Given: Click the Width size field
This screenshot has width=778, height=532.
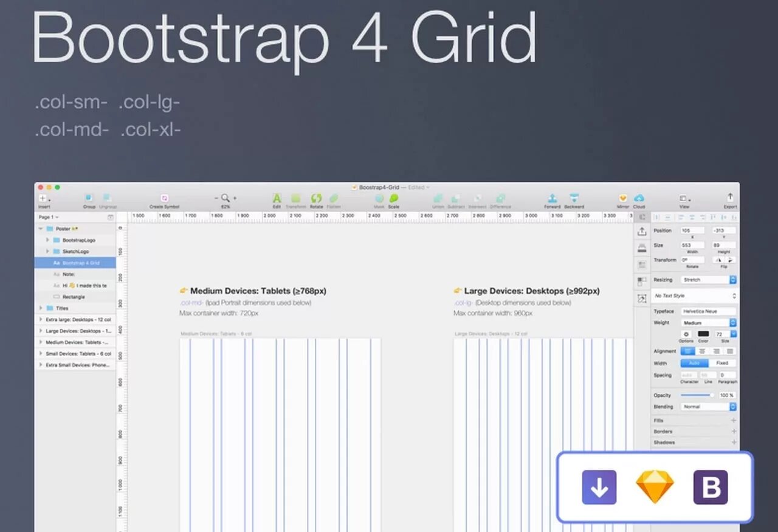Looking at the screenshot, I should coord(692,245).
